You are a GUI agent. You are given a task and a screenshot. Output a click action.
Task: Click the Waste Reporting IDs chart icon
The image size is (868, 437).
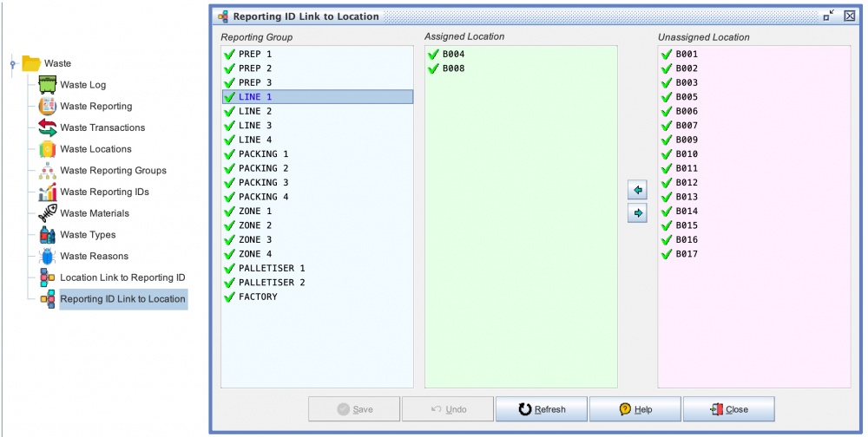point(47,192)
